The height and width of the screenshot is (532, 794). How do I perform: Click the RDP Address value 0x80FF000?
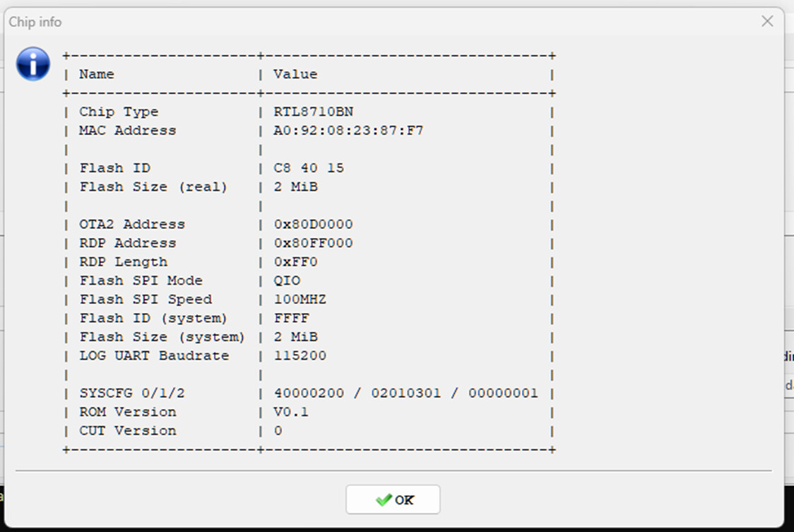tap(314, 243)
